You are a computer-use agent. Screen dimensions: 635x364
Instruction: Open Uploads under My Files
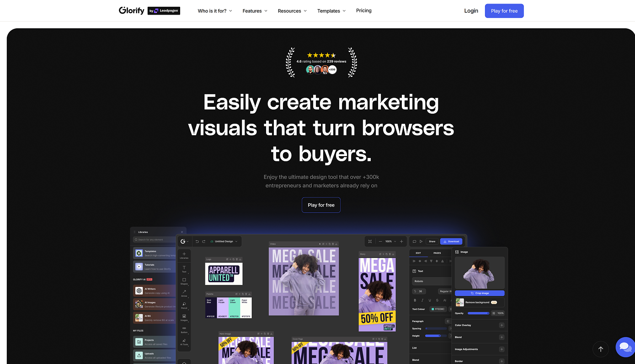155,355
